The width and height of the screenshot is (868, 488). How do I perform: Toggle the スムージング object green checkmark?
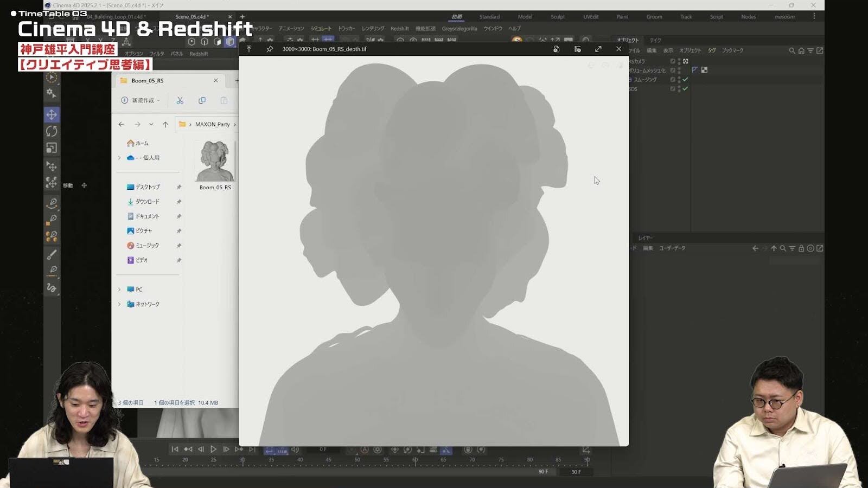coord(685,79)
